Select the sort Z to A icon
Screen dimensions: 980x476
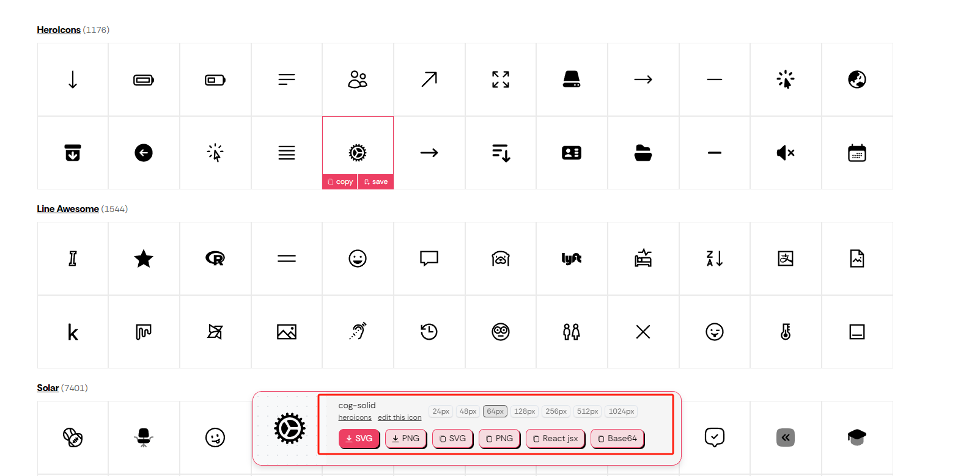[x=715, y=258]
